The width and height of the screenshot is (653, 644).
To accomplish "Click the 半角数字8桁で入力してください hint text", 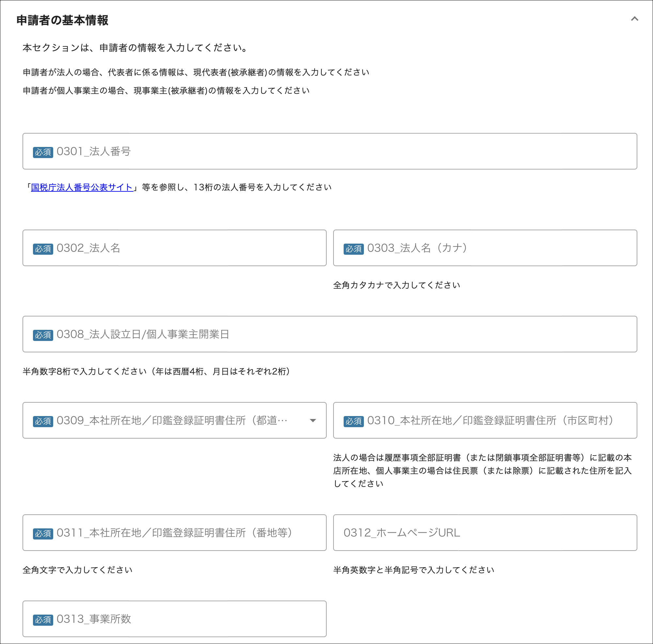I will (156, 371).
